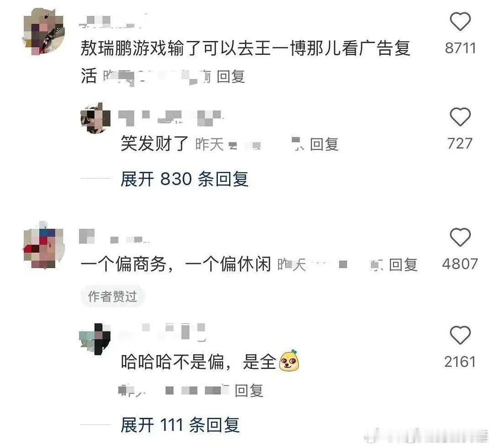Tap the 8711 like count
493x448 pixels.
point(460,48)
